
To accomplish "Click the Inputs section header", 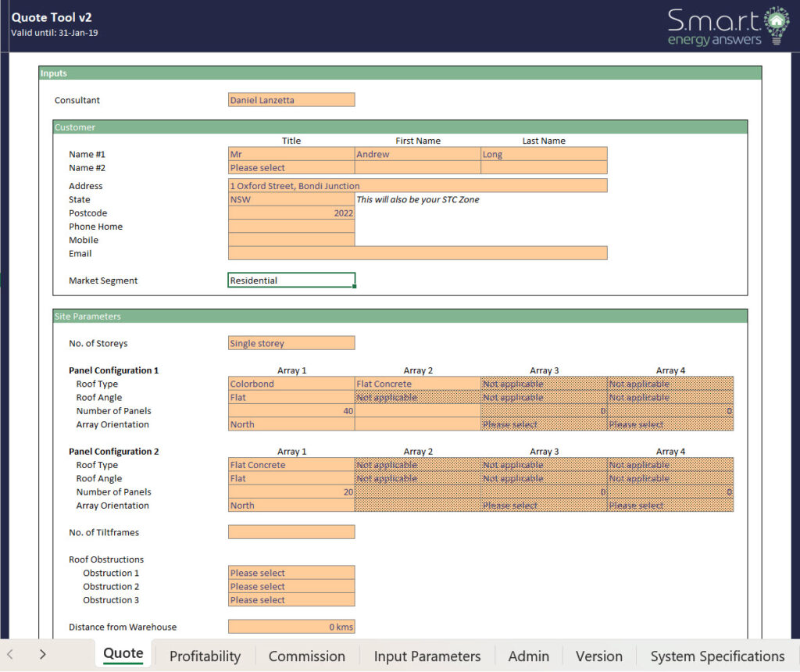I will [400, 73].
